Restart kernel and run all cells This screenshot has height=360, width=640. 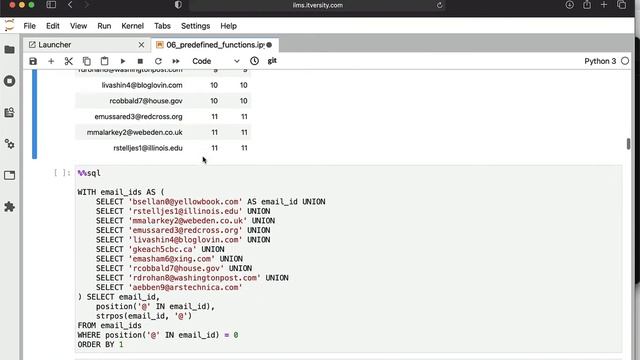tap(176, 61)
